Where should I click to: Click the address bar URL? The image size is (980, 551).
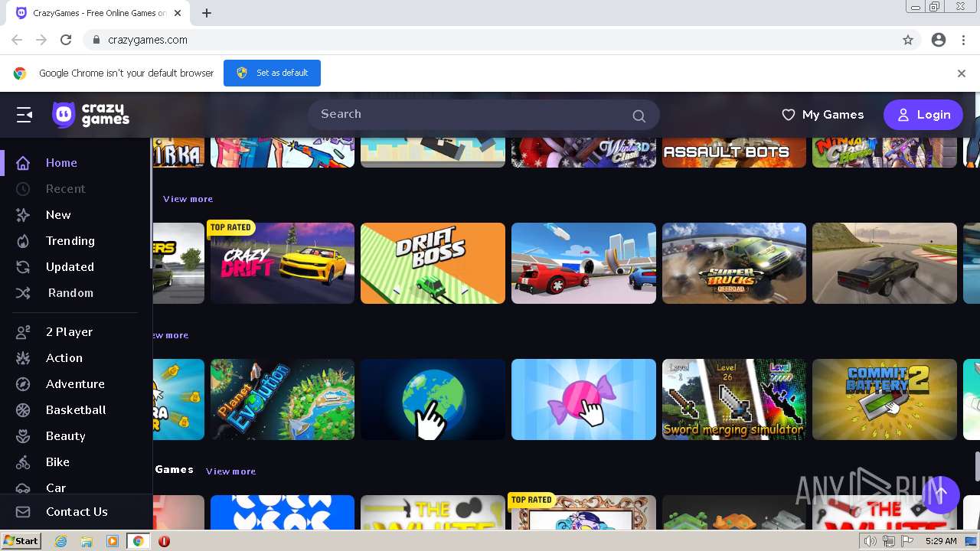click(148, 40)
